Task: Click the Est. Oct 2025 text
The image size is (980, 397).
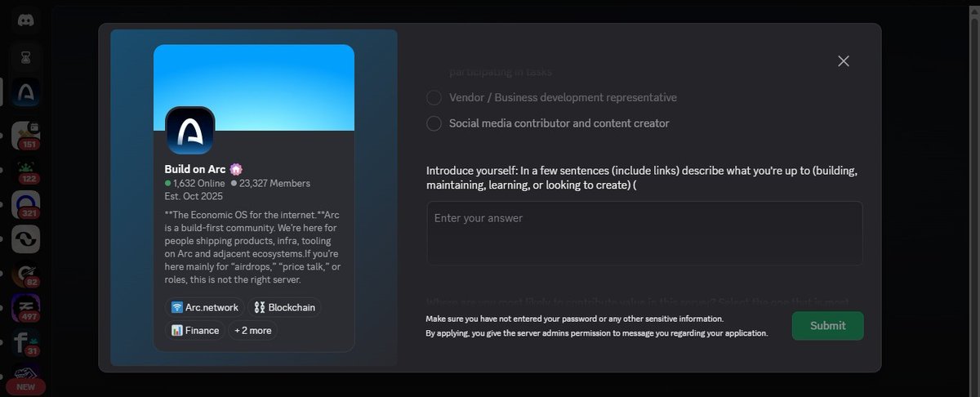Action: (x=194, y=196)
